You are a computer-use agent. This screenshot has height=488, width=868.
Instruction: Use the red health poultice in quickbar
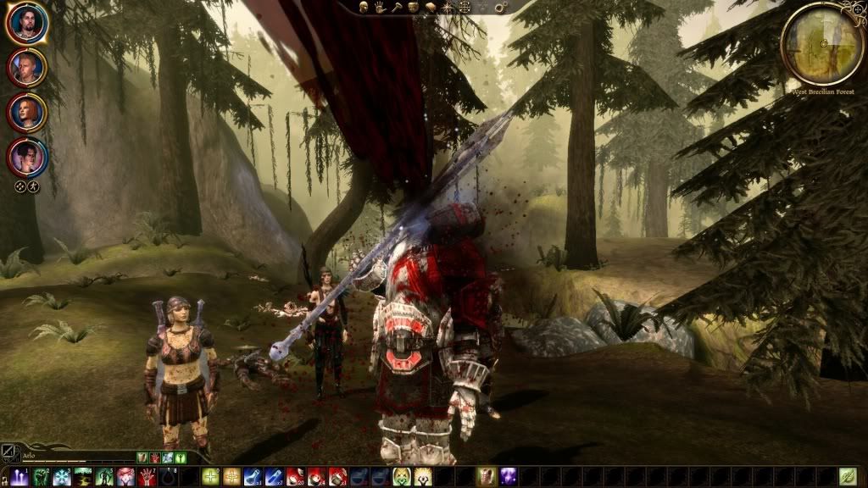295,477
